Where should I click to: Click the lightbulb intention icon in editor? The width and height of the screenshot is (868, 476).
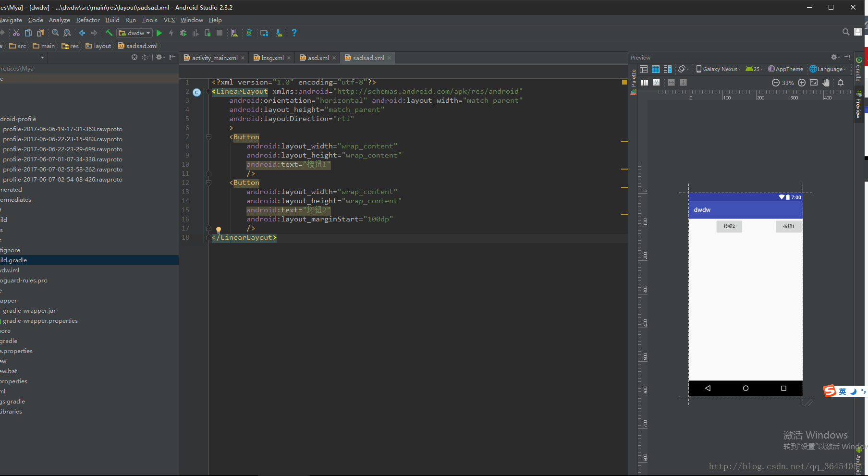point(219,230)
